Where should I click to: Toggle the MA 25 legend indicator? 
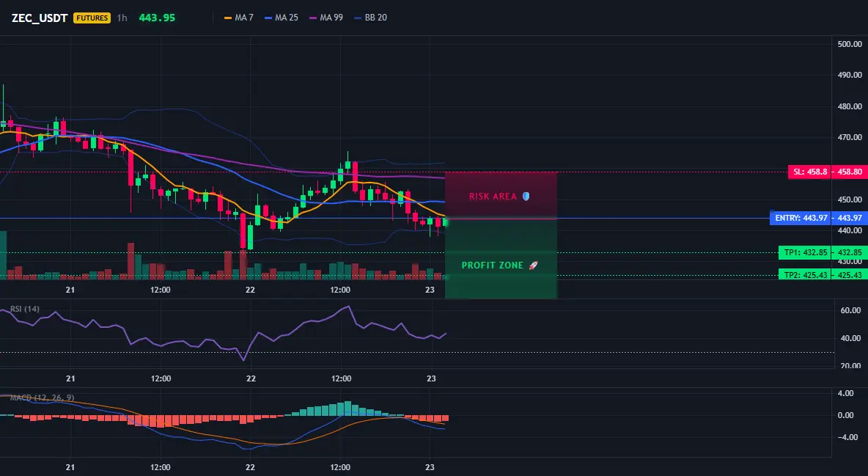click(x=282, y=18)
